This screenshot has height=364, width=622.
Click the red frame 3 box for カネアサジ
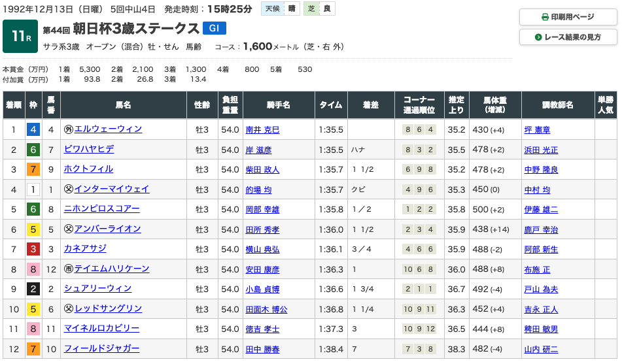pos(33,250)
